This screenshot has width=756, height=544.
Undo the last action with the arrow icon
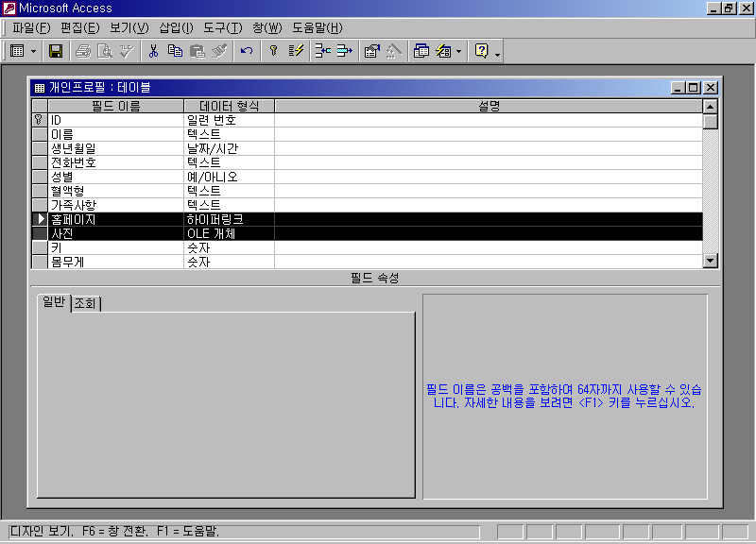pyautogui.click(x=247, y=51)
